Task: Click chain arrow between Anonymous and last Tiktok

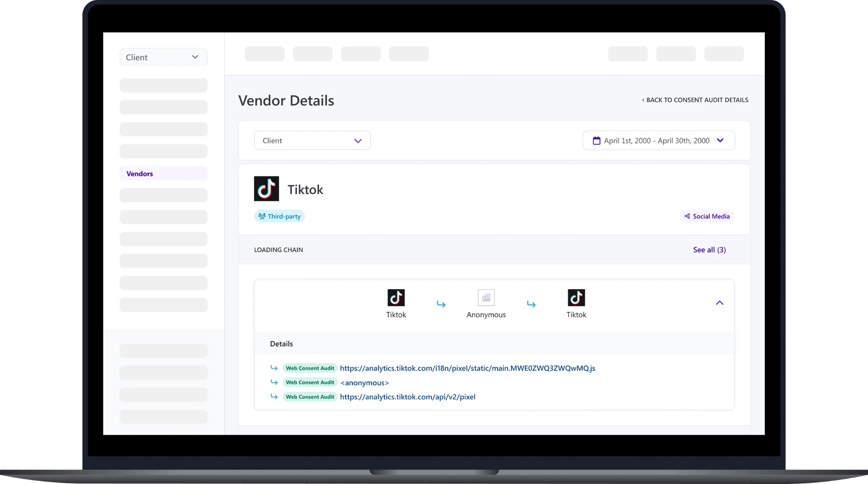Action: (x=531, y=304)
